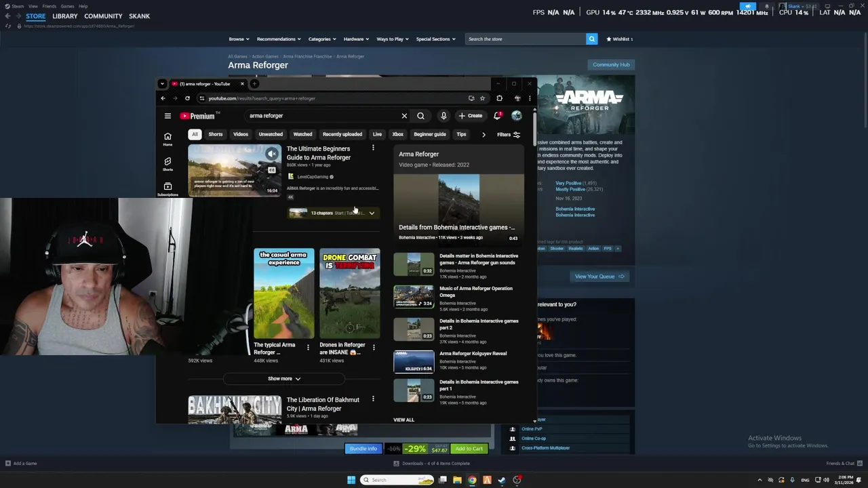Open Steam View menu

(33, 6)
